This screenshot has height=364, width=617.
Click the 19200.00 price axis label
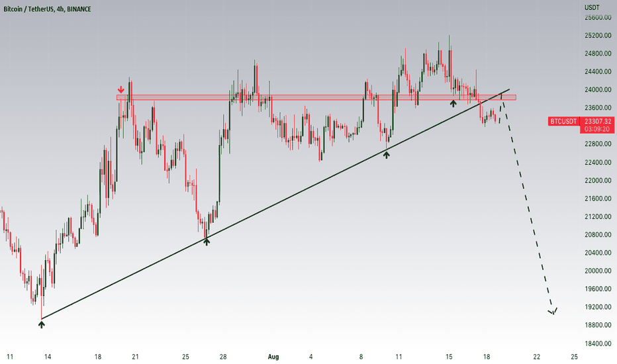pyautogui.click(x=598, y=307)
